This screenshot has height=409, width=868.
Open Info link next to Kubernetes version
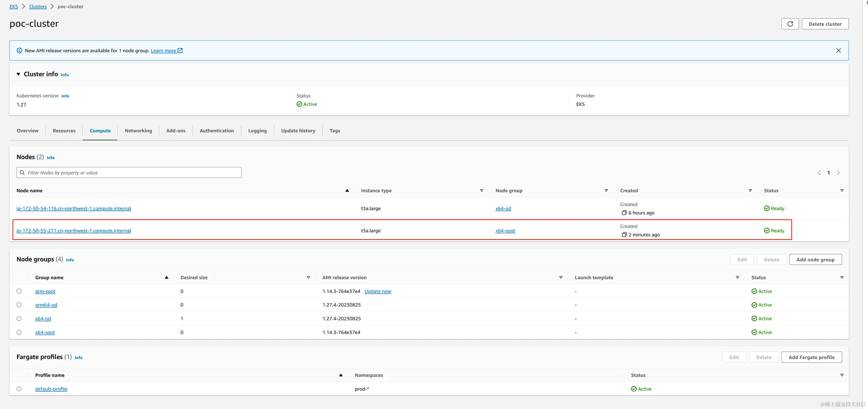[x=65, y=96]
